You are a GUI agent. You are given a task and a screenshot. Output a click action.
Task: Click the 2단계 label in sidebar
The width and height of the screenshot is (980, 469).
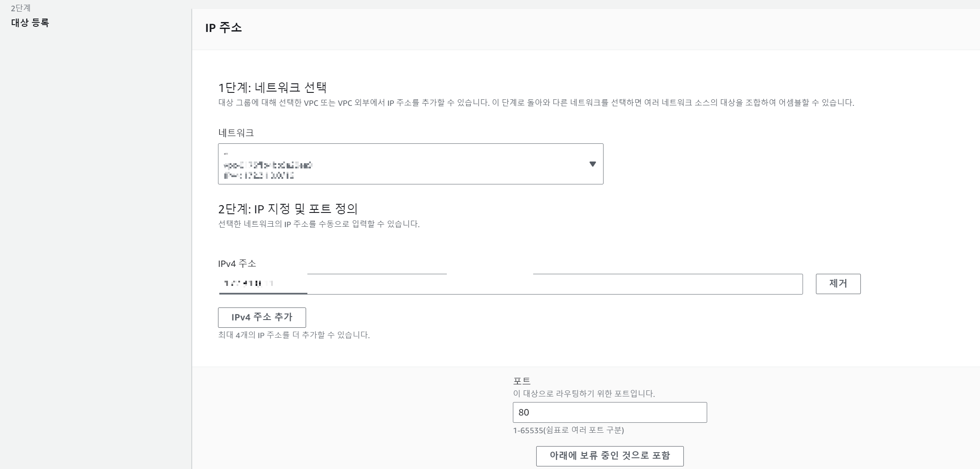21,8
